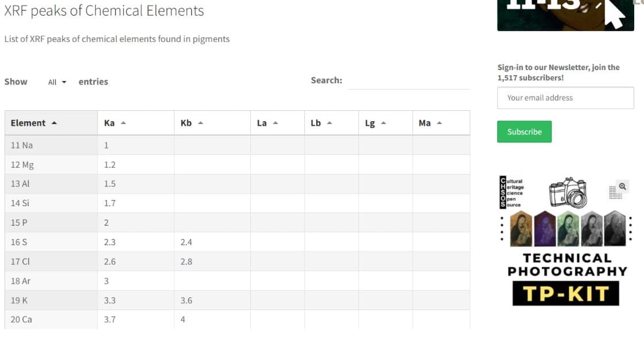Click the CHSOS Cultural Heritage Science logo
The height and width of the screenshot is (340, 644).
pyautogui.click(x=511, y=192)
